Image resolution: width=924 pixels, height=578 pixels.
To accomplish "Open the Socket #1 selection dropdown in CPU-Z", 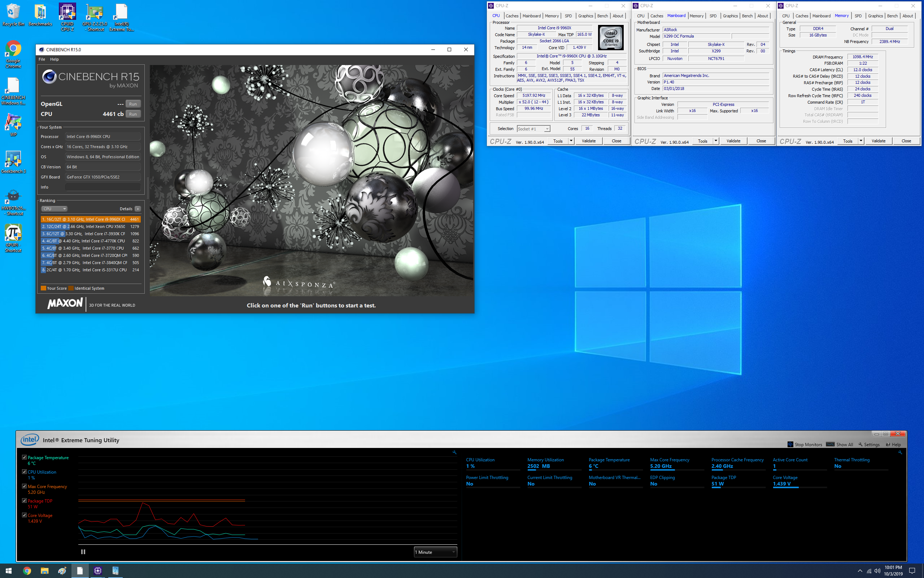I will pyautogui.click(x=533, y=129).
